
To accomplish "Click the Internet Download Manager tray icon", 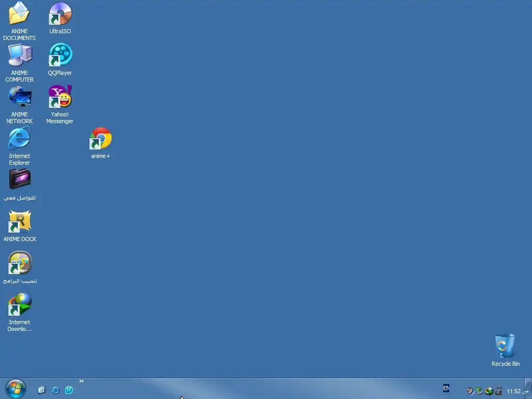I will (489, 391).
